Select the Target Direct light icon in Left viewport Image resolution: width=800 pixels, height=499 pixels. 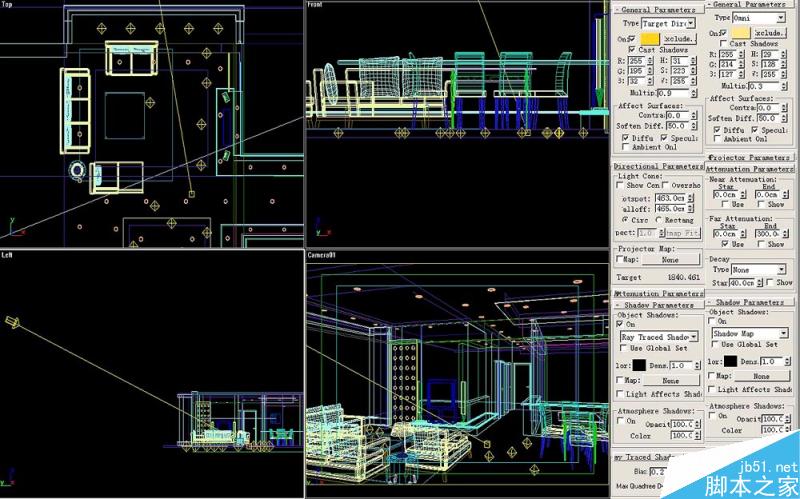click(x=12, y=321)
